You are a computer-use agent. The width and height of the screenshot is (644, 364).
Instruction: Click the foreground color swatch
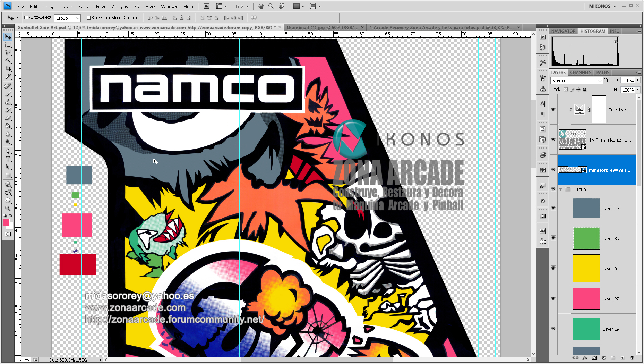(6, 223)
